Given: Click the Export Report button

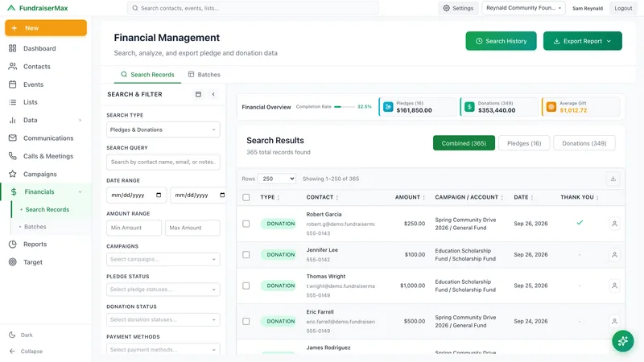Looking at the screenshot, I should [x=582, y=41].
